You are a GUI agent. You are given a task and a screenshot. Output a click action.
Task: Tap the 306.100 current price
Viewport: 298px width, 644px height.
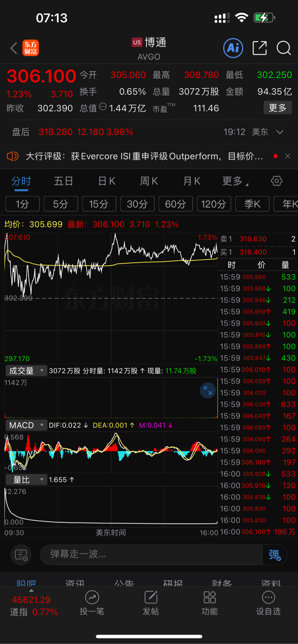pyautogui.click(x=42, y=76)
